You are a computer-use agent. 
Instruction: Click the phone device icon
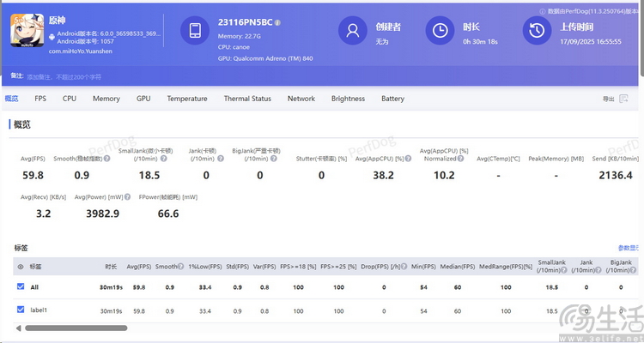[195, 31]
